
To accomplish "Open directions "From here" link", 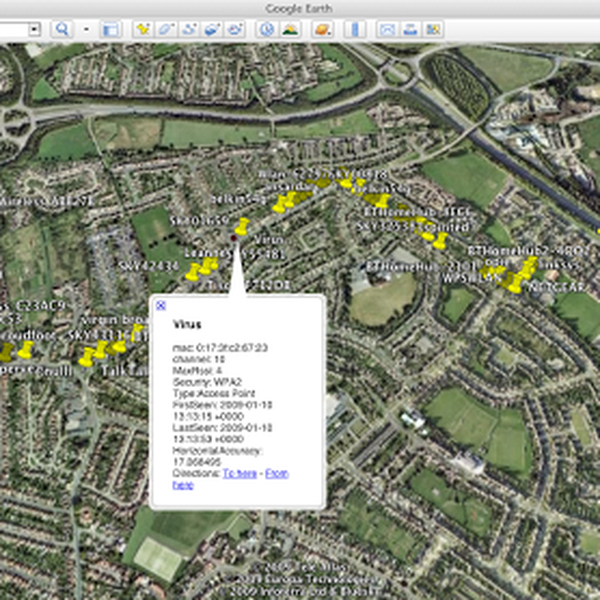I will pyautogui.click(x=276, y=473).
